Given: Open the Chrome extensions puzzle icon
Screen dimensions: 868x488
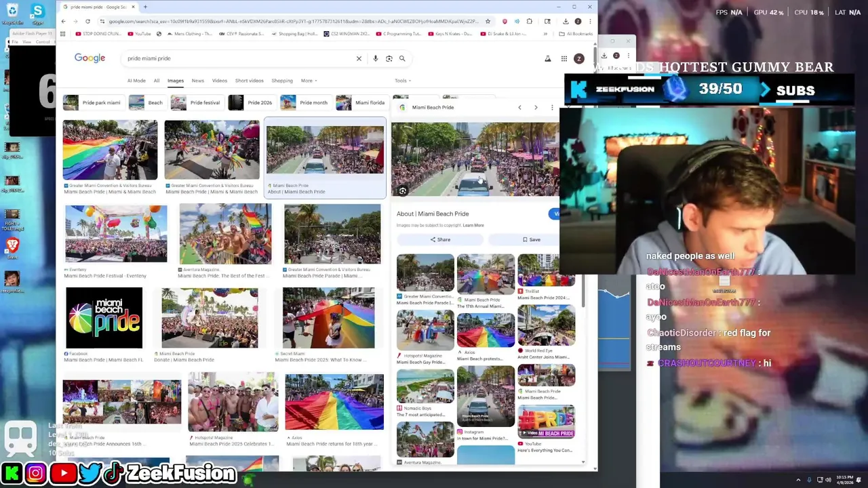Looking at the screenshot, I should point(529,21).
